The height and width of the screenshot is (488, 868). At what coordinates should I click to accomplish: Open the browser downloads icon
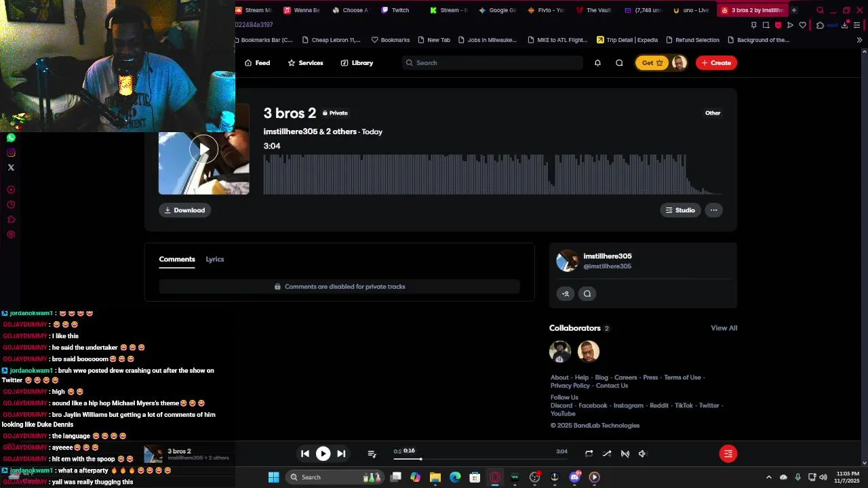click(845, 25)
